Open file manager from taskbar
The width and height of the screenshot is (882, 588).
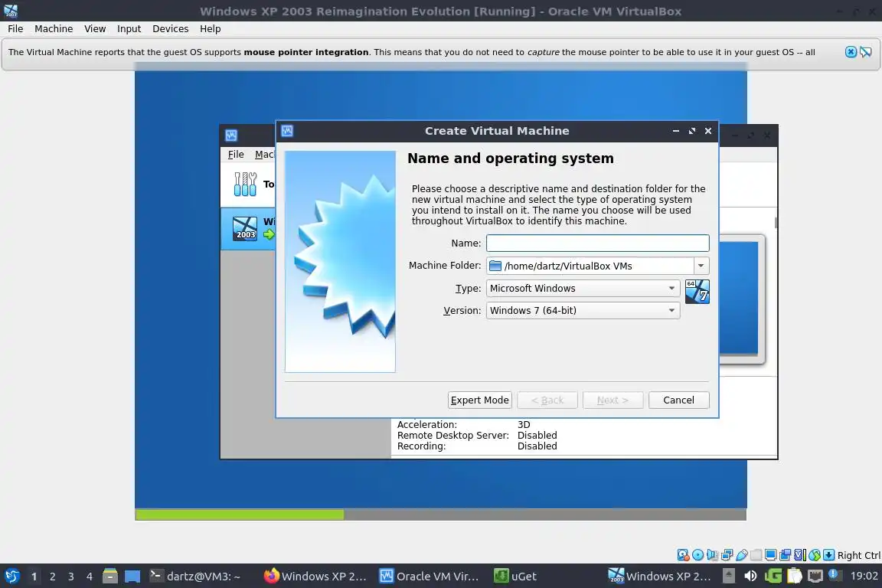point(110,577)
